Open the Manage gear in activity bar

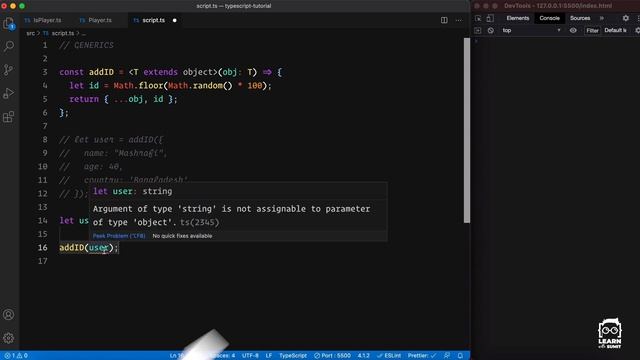(x=9, y=338)
